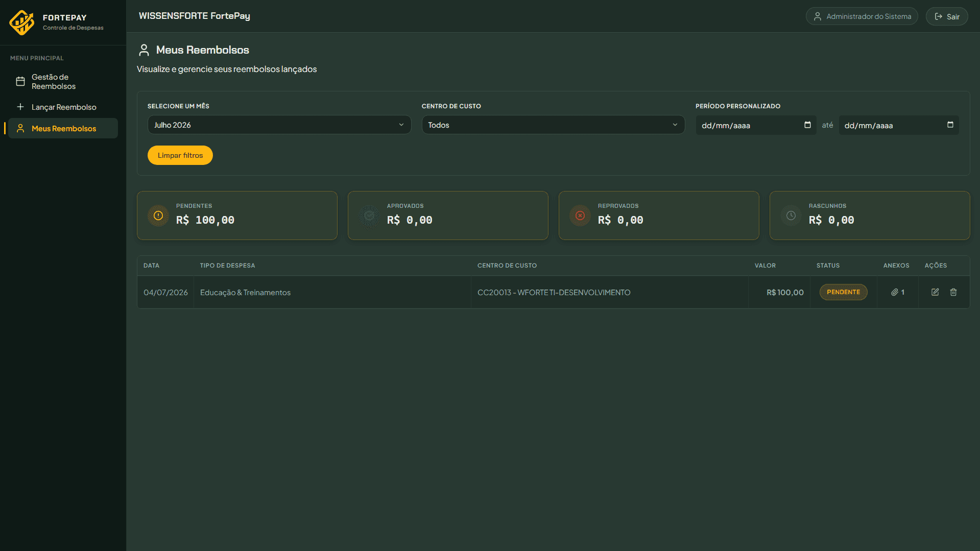Open the Centro de Custo Todos dropdown
The height and width of the screenshot is (551, 980).
click(553, 125)
